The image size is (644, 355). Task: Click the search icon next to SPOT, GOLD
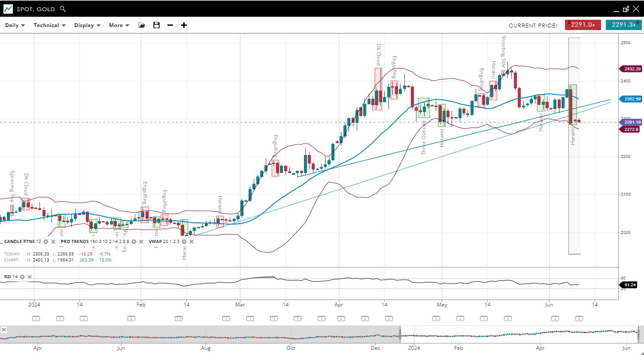click(63, 9)
